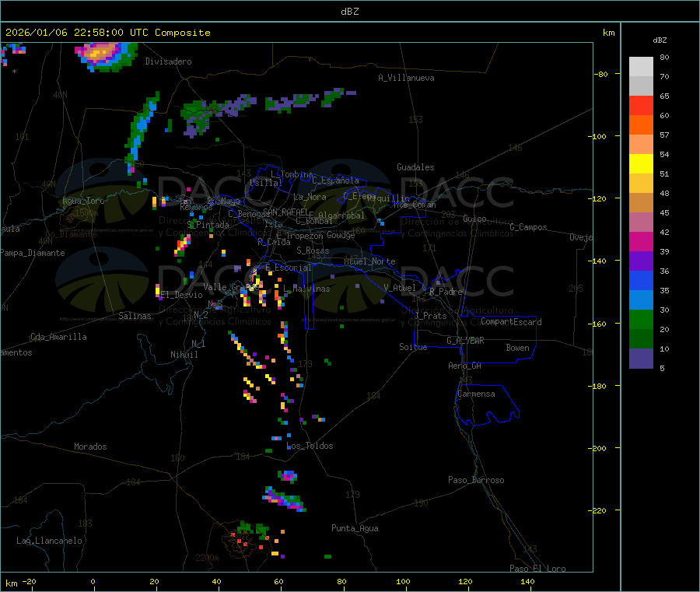Select the 'Nihuil' location label

click(184, 355)
